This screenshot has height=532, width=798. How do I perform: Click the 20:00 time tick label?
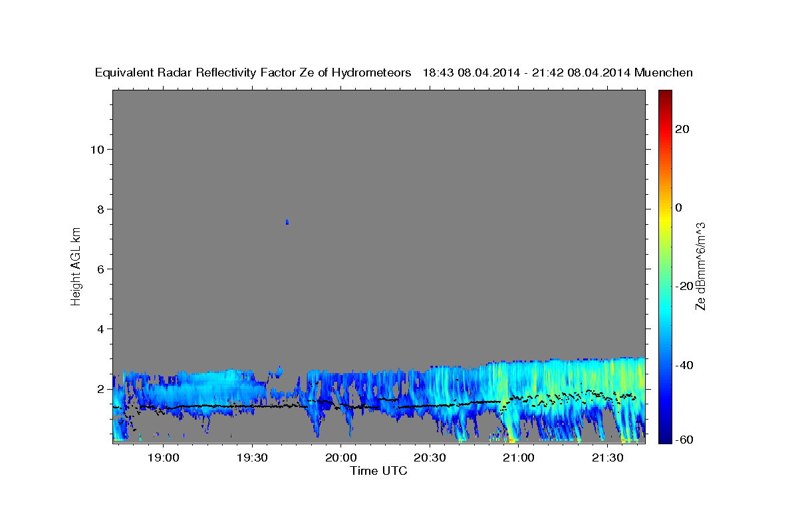coord(340,458)
